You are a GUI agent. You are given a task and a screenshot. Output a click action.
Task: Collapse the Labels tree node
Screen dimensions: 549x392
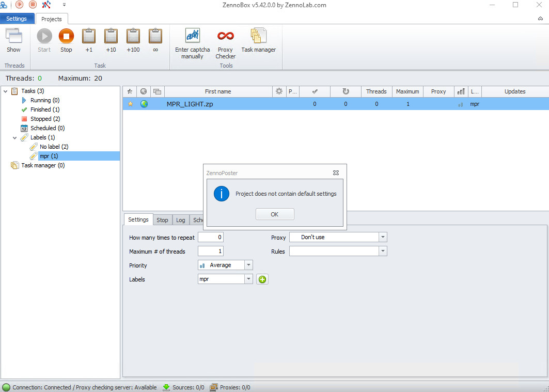[x=15, y=138]
